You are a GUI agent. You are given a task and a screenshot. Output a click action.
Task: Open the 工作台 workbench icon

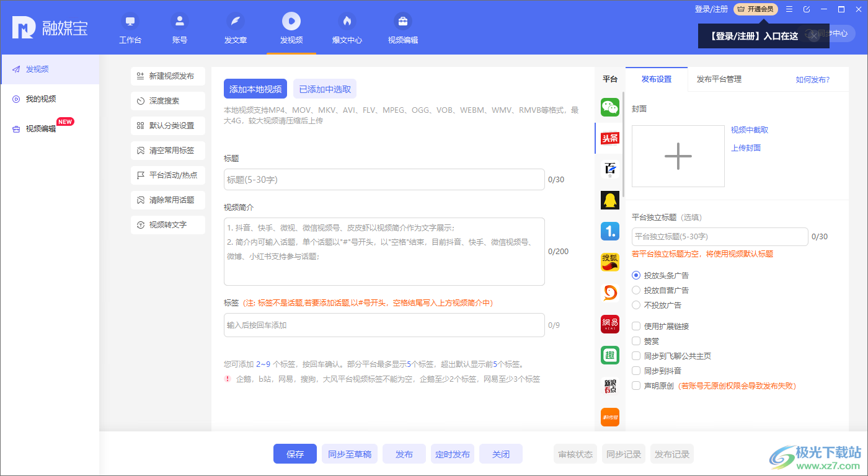coord(130,21)
